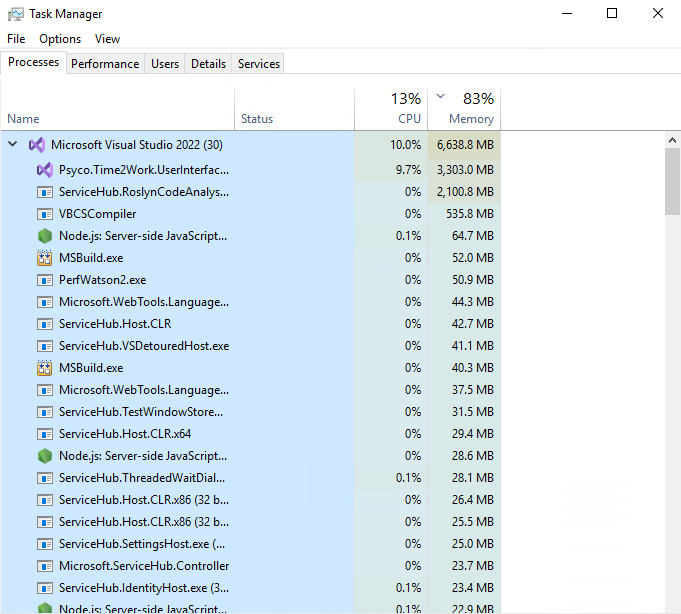Screen dimensions: 681x614
Task: Click the 3,303.0 MB memory value
Action: click(465, 170)
